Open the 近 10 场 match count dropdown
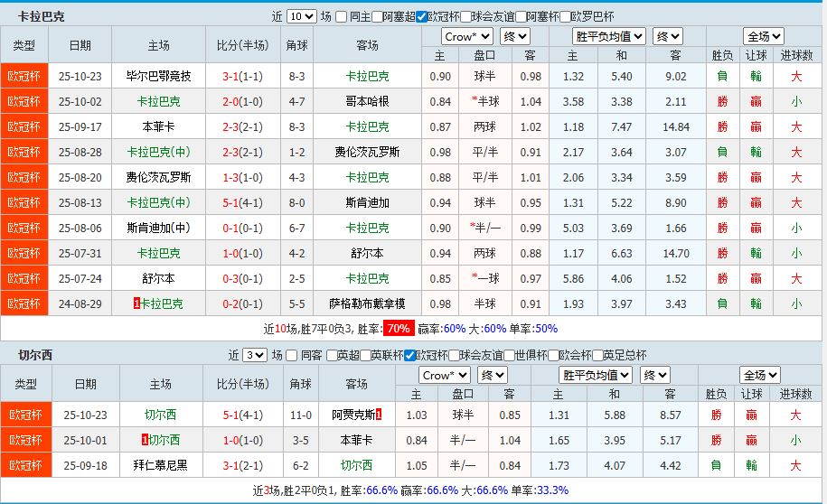Screen dimensions: 827x504 click(301, 16)
